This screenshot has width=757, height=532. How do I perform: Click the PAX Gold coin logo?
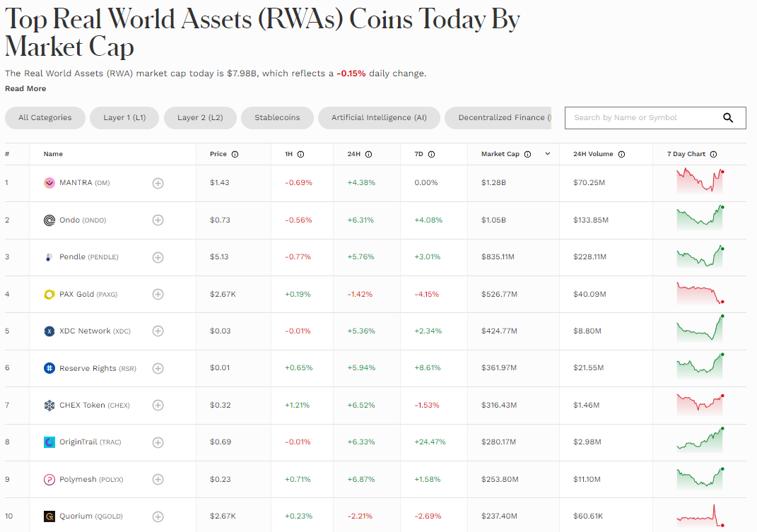49,295
